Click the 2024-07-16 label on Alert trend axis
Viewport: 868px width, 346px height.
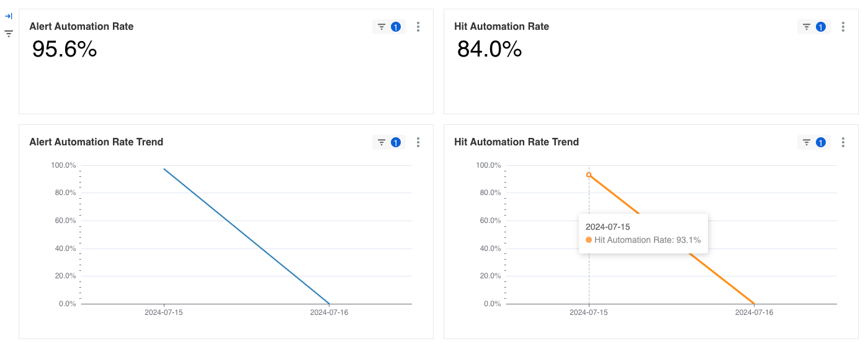pos(329,312)
